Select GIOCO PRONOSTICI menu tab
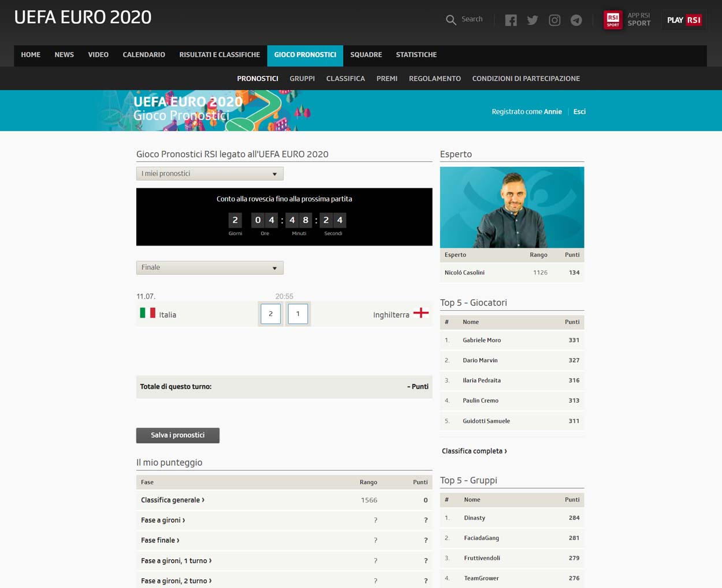The height and width of the screenshot is (588, 722). click(x=305, y=55)
